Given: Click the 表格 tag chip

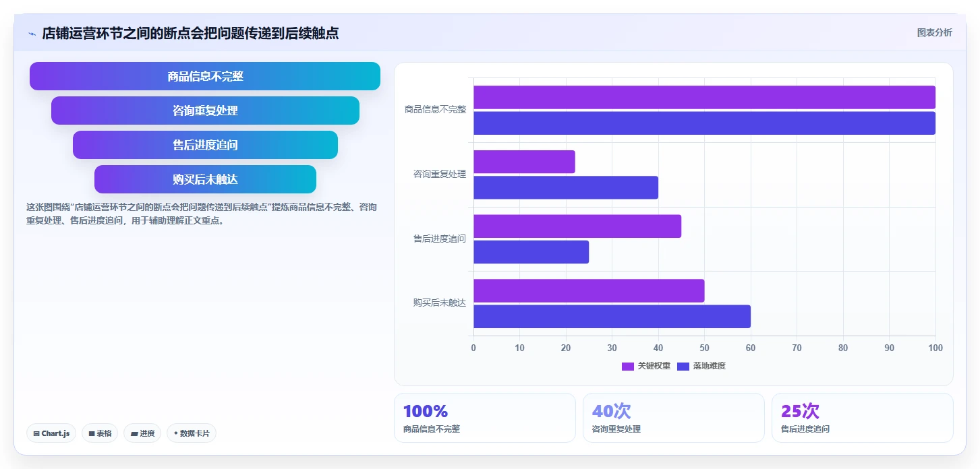Looking at the screenshot, I should (100, 433).
